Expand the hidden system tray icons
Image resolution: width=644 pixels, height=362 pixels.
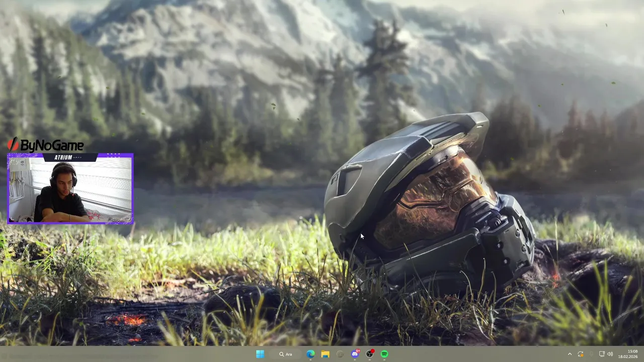click(x=570, y=354)
